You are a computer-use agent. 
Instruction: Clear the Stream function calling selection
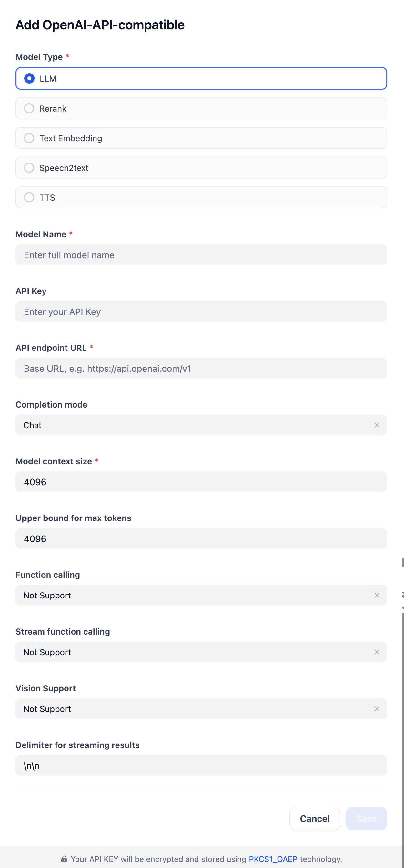pyautogui.click(x=377, y=652)
